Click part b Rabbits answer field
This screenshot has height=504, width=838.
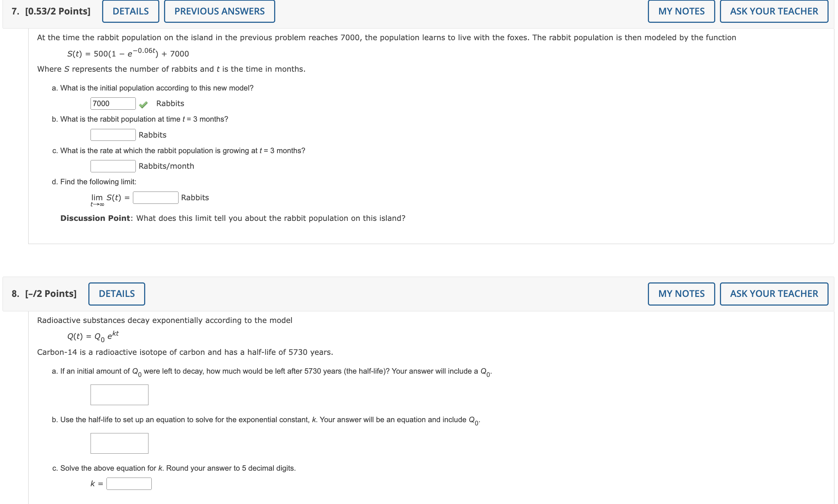(113, 134)
